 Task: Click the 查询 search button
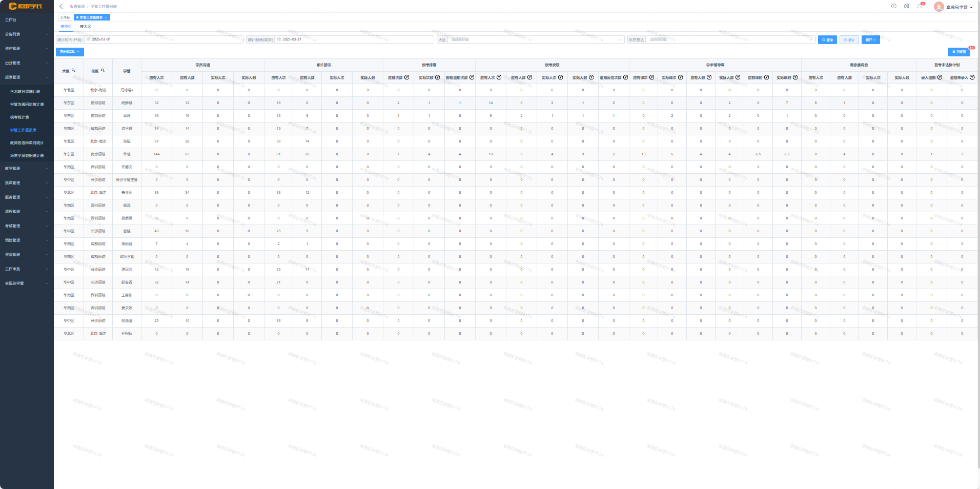pyautogui.click(x=827, y=39)
